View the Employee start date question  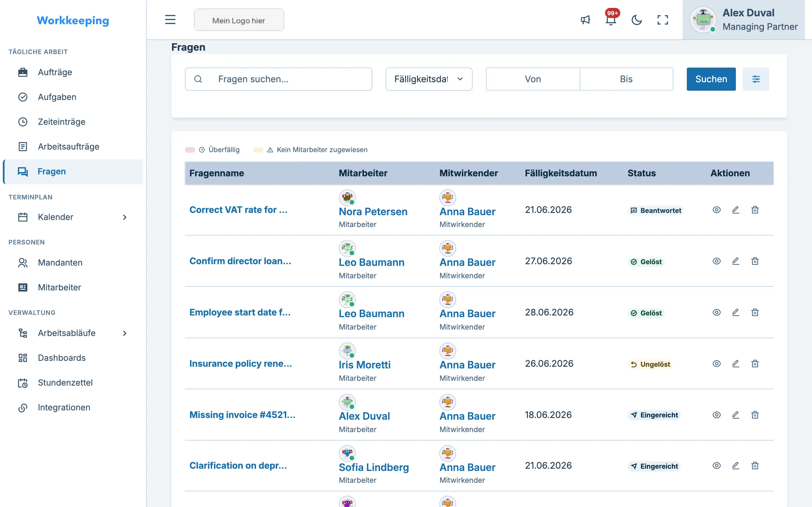(x=717, y=312)
